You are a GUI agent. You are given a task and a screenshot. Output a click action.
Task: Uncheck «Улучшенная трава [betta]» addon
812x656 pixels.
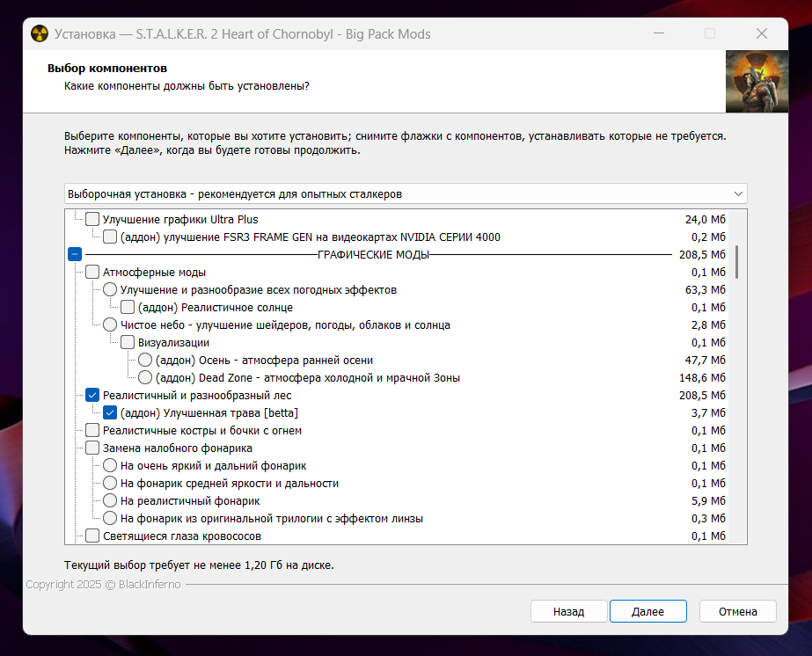coord(110,412)
